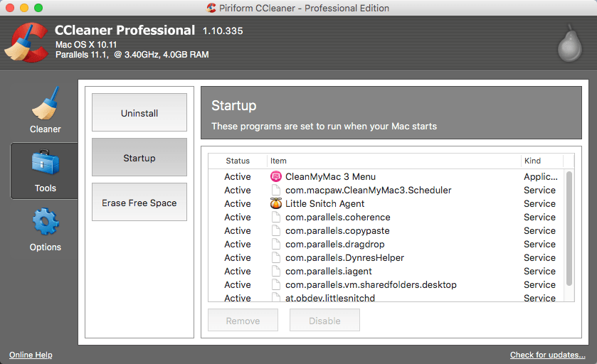This screenshot has height=364, width=597.
Task: Click the CleanMyMac 3 Menu icon
Action: pos(276,176)
